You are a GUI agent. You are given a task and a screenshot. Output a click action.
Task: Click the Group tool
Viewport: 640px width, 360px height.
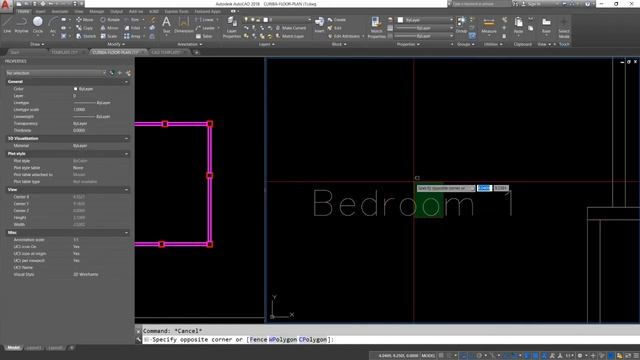(461, 24)
